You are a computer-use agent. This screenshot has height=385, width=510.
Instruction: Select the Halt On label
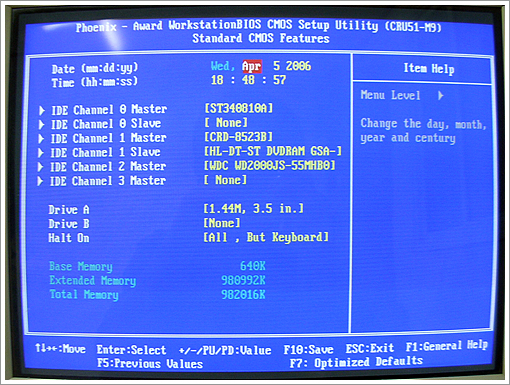tap(69, 238)
